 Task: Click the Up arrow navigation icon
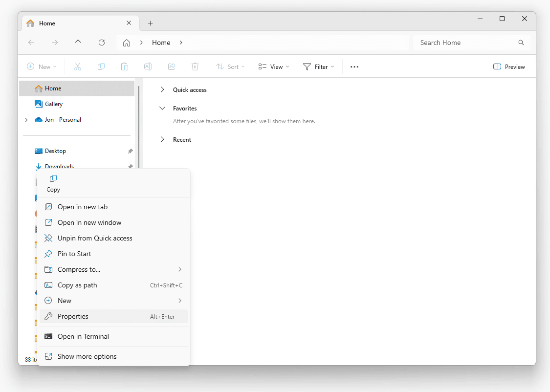[78, 43]
